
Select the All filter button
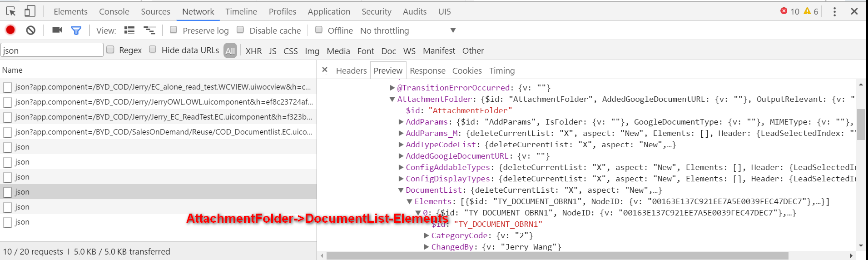230,50
